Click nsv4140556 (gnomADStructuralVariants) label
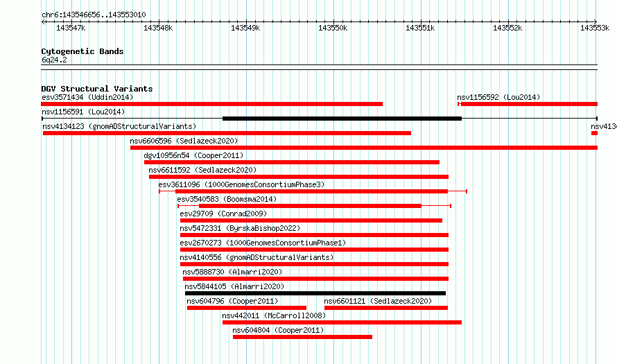This screenshot has height=364, width=617. pyautogui.click(x=257, y=257)
